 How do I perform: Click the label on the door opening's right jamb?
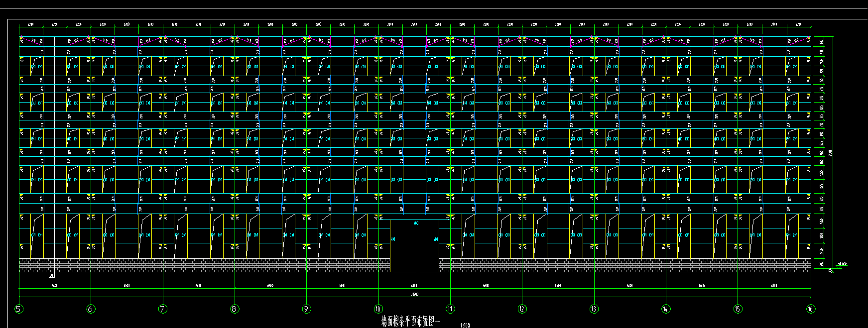coord(436,239)
